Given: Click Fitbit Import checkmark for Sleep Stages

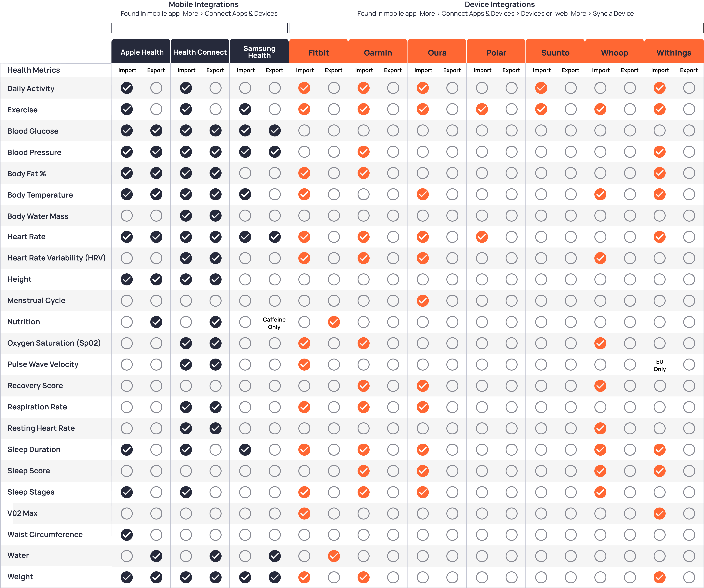Looking at the screenshot, I should 304,492.
